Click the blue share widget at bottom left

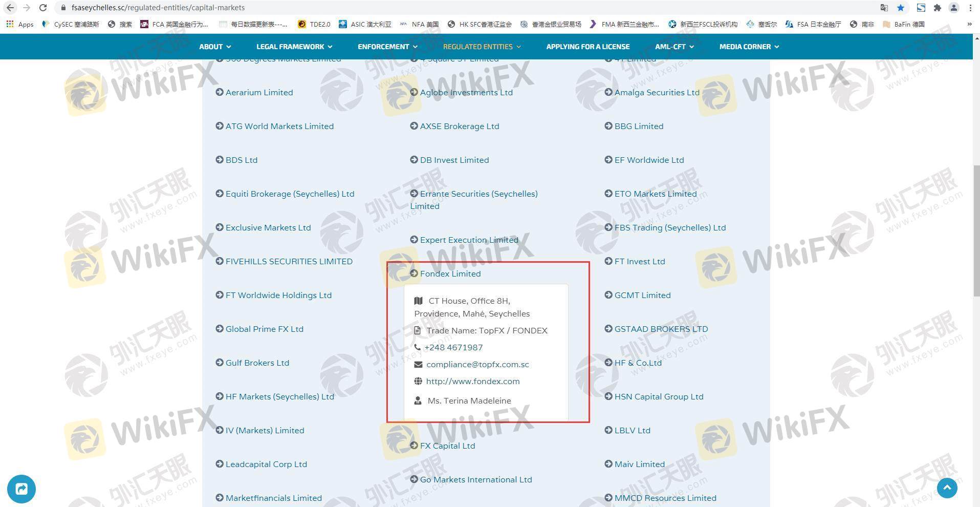21,489
